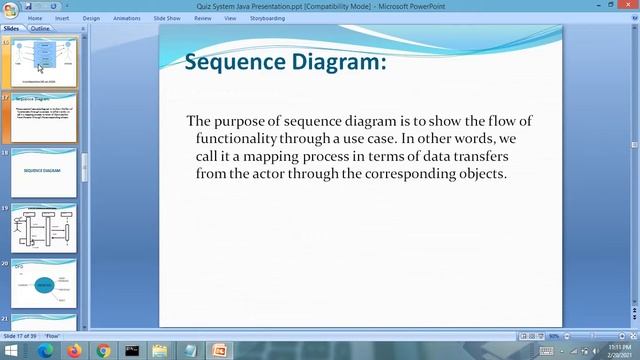Viewport: 640px width, 360px height.
Task: Fit slide to current window
Action: [x=633, y=336]
